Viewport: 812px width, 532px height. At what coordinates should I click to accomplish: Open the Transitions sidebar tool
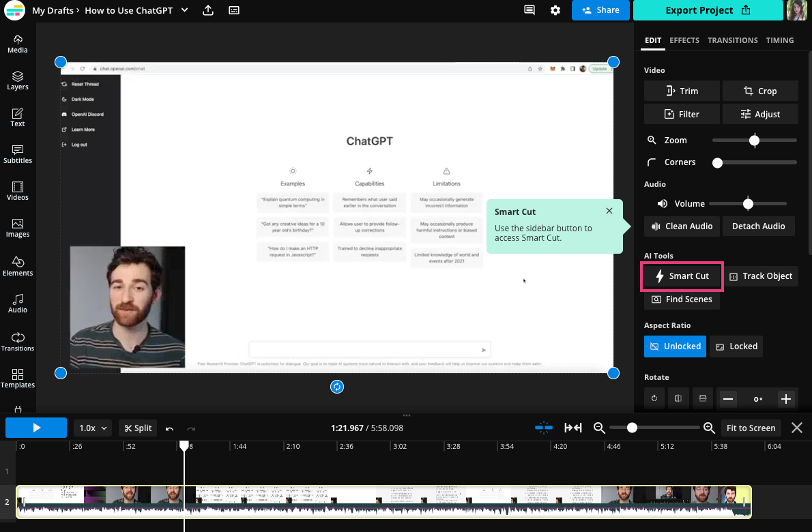18,342
